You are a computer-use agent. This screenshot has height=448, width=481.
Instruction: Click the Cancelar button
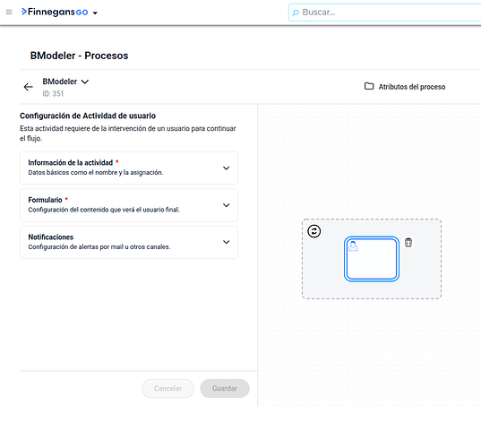point(167,388)
